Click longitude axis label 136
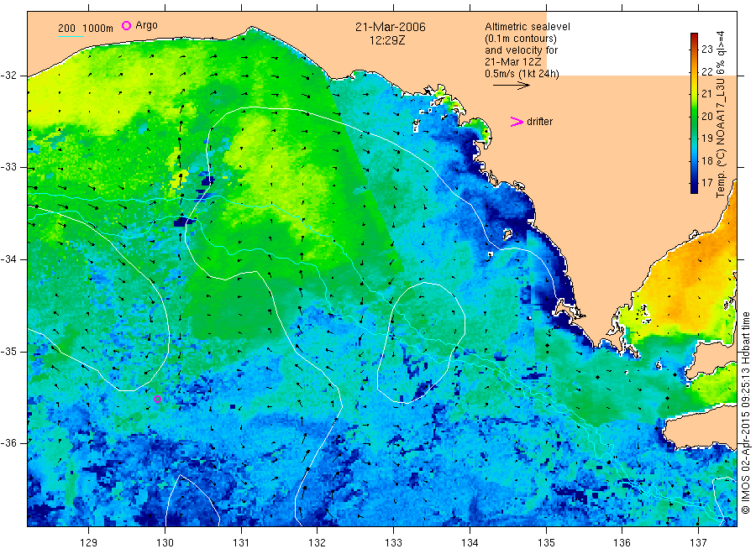 coord(622,543)
